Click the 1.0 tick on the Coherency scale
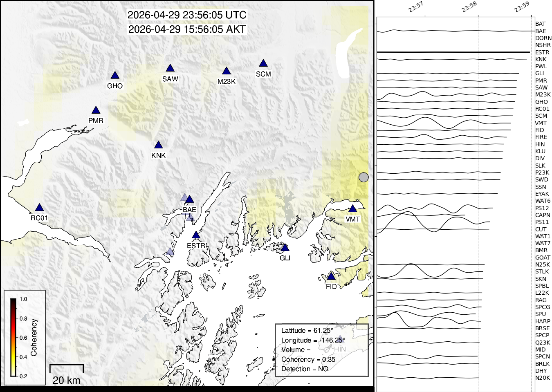 [23, 299]
